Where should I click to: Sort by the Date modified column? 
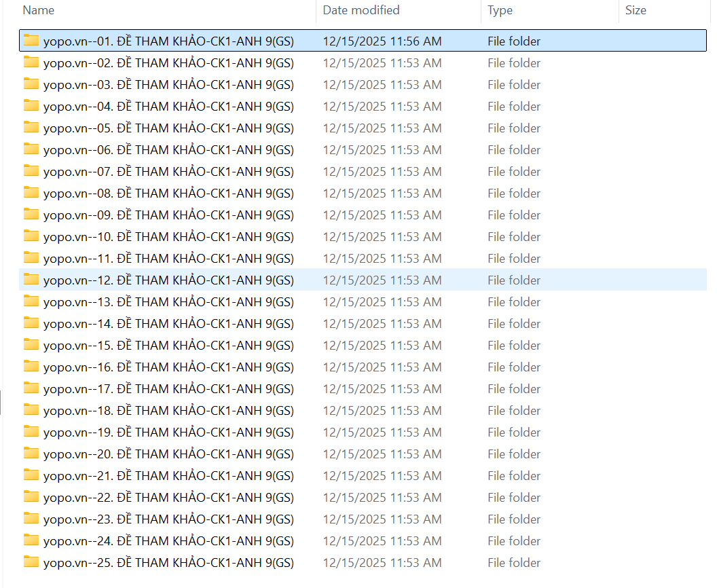[361, 10]
